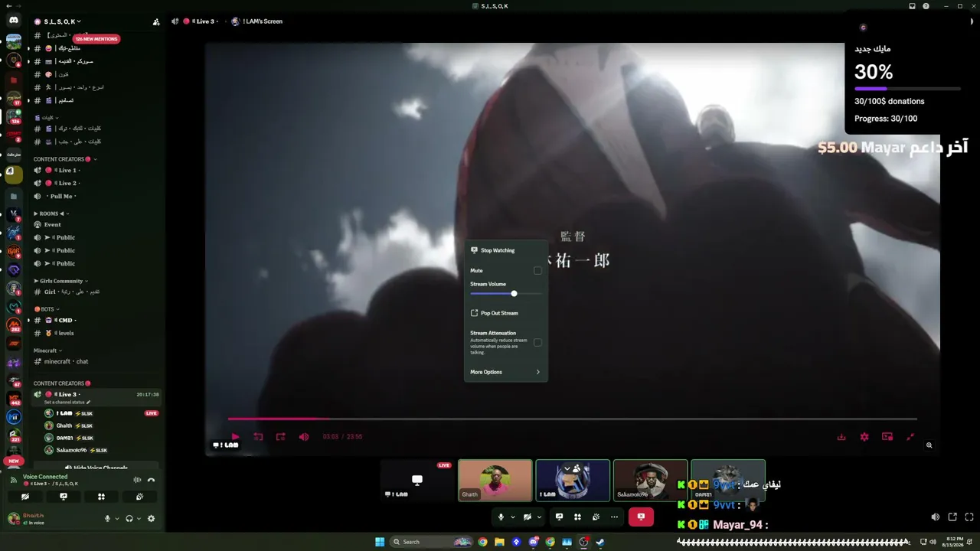The height and width of the screenshot is (551, 980).
Task: Seek on the video progress bar
Action: click(x=572, y=419)
